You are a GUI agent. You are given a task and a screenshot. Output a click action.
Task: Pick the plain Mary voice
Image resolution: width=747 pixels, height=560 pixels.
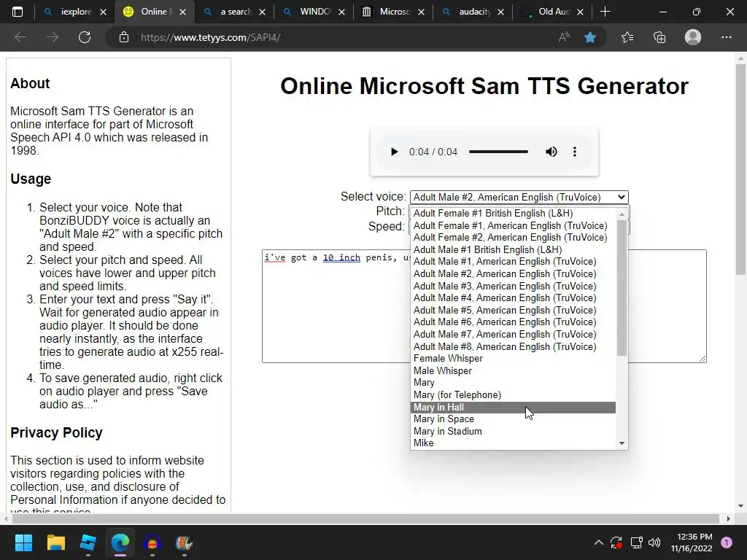click(x=513, y=383)
